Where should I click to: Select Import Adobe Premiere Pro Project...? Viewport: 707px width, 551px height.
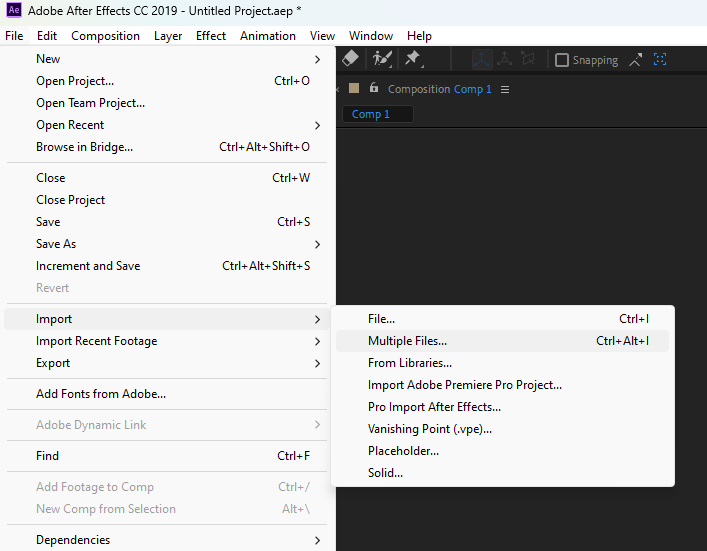tap(464, 385)
